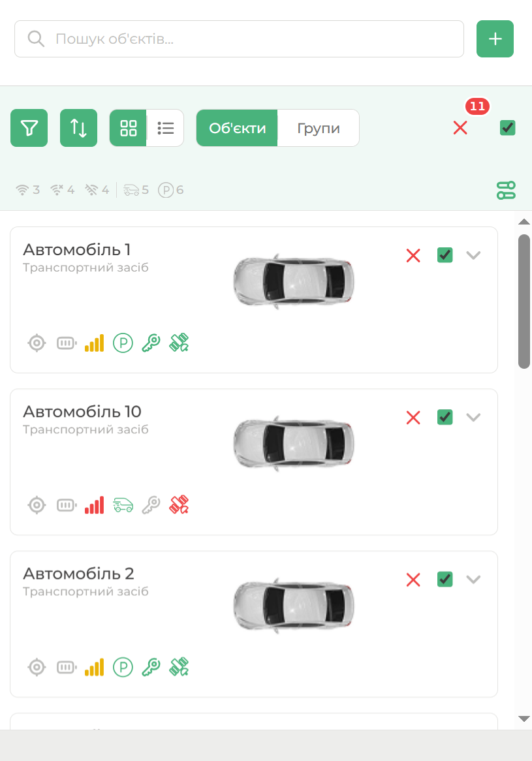Screen dimensions: 532x761
Task: Click the sort order arrows button
Action: tap(78, 128)
